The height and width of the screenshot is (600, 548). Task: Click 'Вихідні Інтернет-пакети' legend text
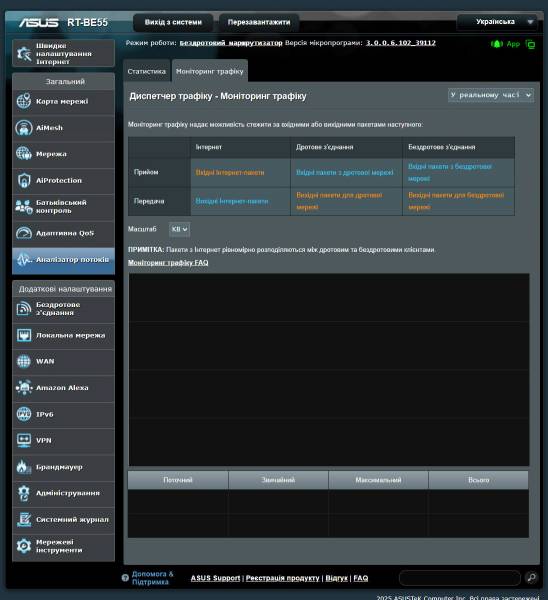point(232,201)
